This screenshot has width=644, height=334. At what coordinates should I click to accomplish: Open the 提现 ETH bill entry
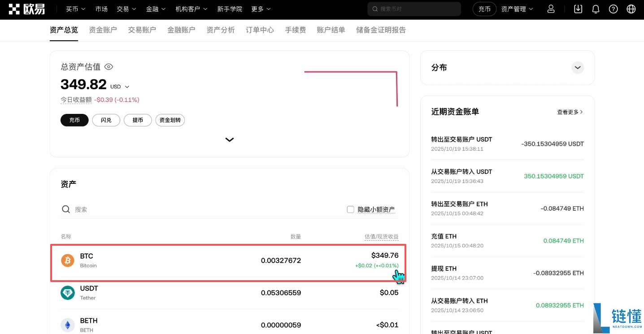[507, 273]
